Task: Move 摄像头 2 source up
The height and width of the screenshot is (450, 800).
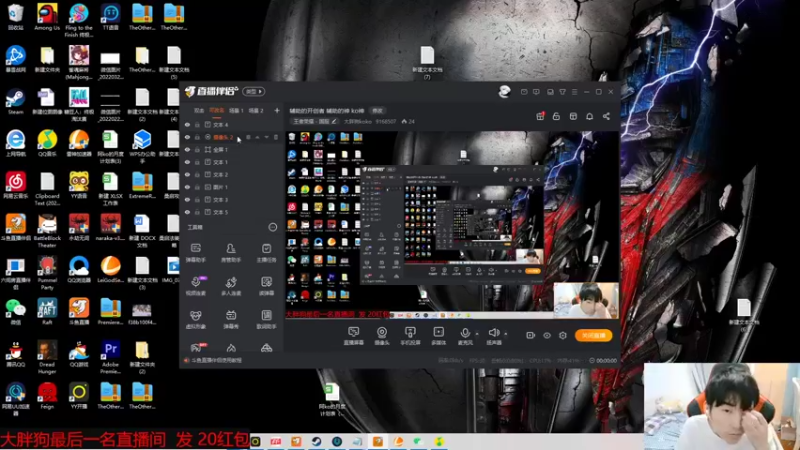Action: coord(257,137)
